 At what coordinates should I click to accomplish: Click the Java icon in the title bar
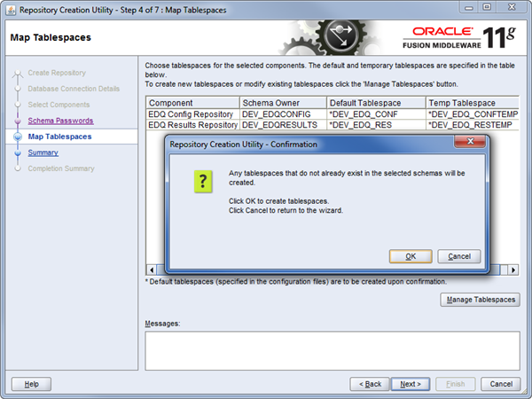[x=11, y=10]
